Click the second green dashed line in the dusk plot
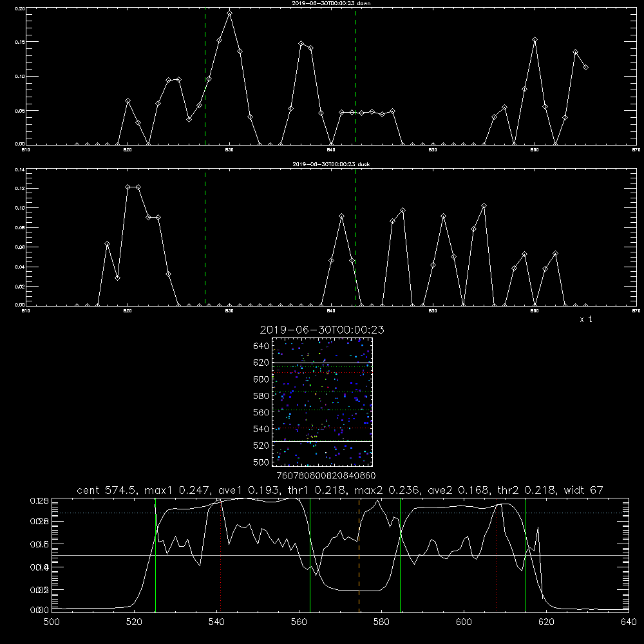 pos(355,238)
